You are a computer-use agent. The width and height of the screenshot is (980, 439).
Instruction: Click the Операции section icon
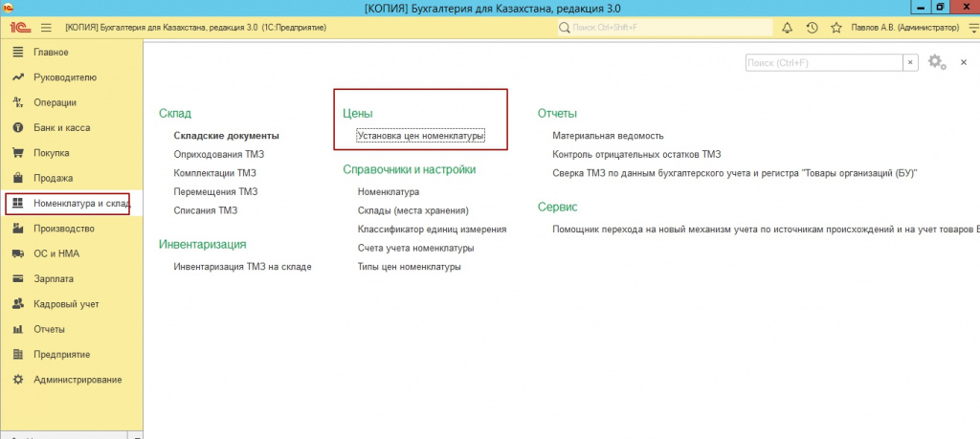point(18,102)
